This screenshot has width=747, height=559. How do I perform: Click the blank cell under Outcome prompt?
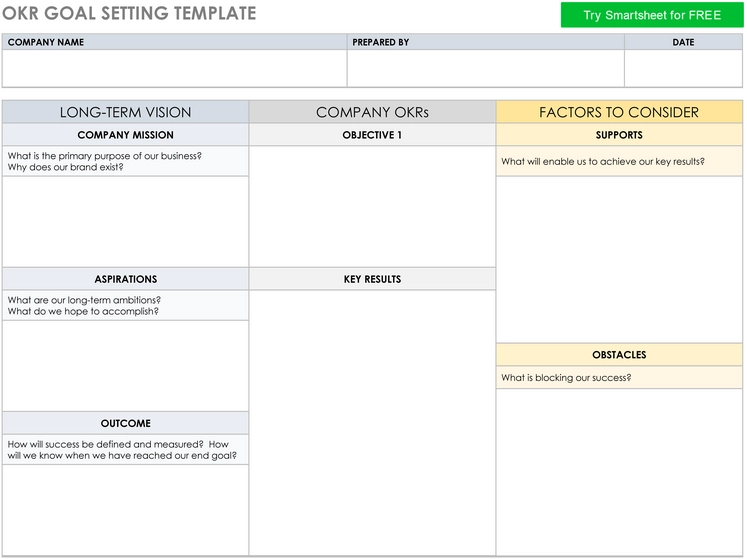pyautogui.click(x=125, y=510)
